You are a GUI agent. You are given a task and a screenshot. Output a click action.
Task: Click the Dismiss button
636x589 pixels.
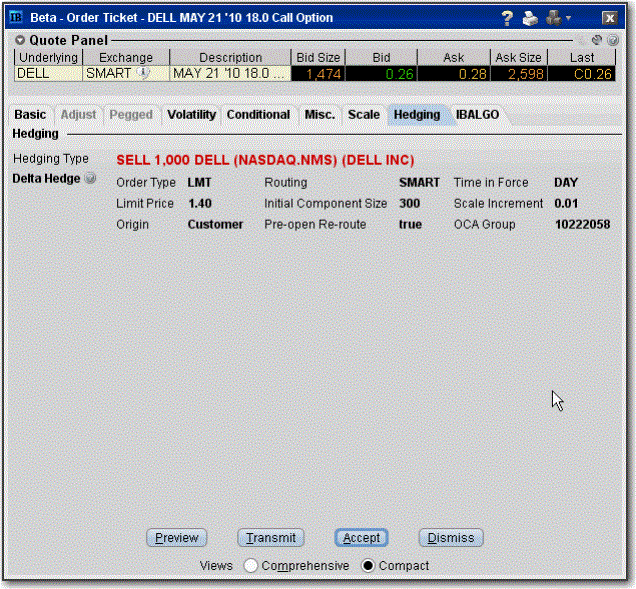(x=451, y=538)
